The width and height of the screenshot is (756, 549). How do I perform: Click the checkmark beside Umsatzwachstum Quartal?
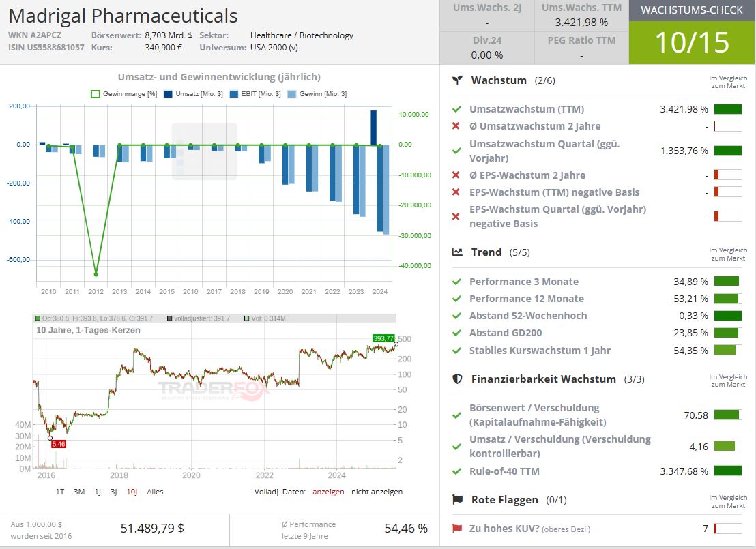(456, 151)
